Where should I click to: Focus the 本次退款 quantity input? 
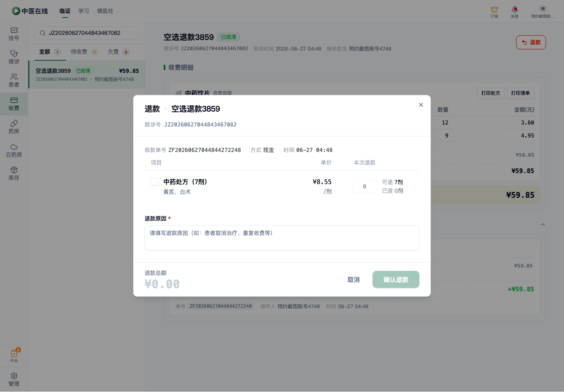pyautogui.click(x=365, y=186)
